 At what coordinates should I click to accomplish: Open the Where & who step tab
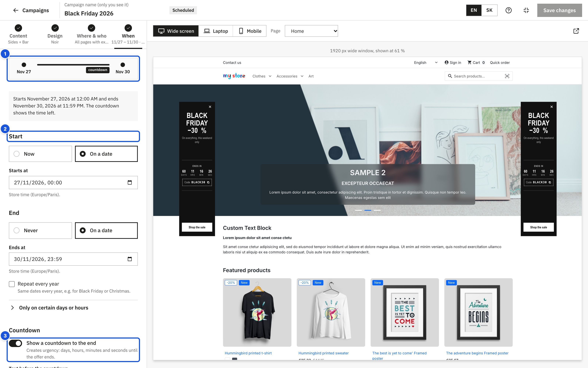point(91,35)
